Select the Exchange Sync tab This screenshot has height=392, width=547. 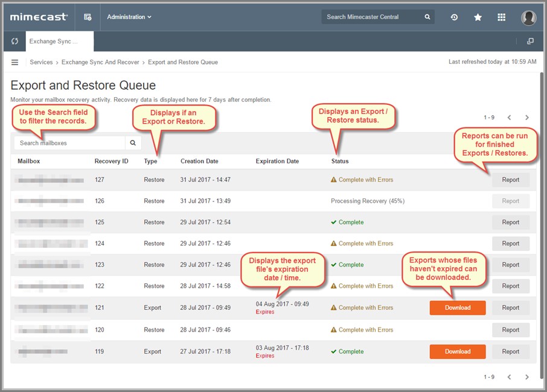(59, 41)
